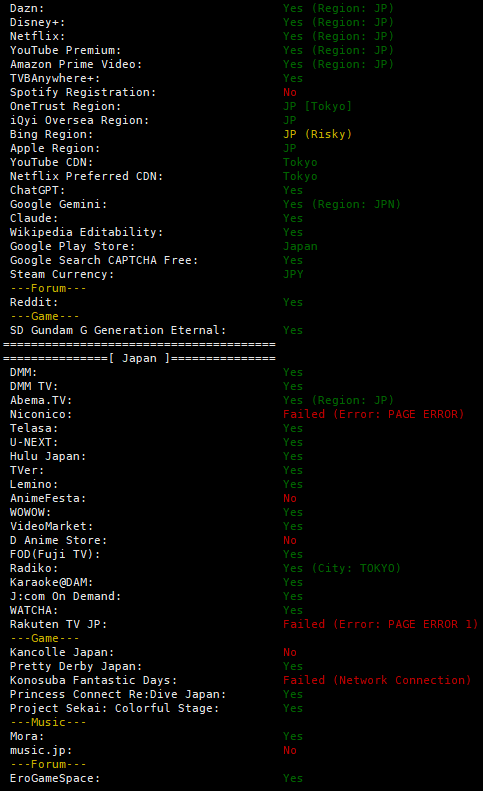Image resolution: width=483 pixels, height=791 pixels.
Task: Click the ChatGPT label
Action: 37,191
